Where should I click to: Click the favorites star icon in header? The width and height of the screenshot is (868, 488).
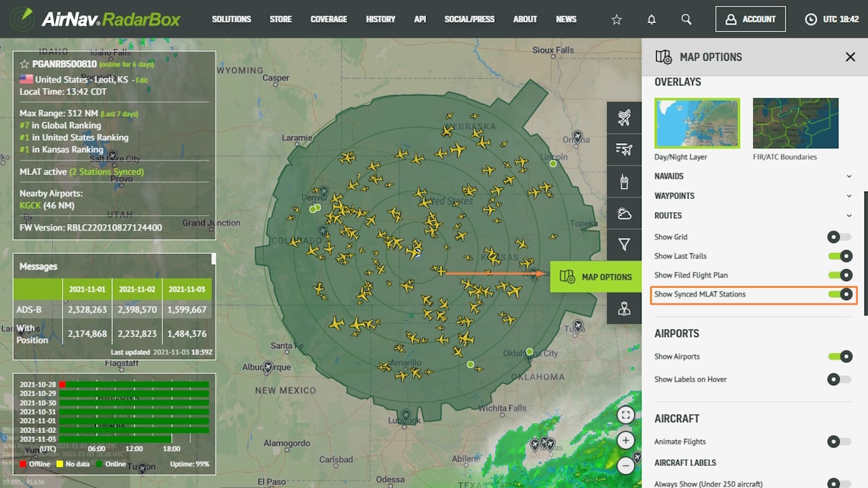[x=616, y=20]
